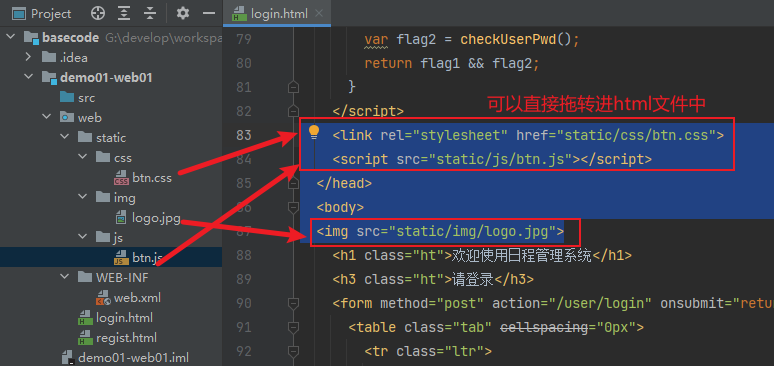Screen dimensions: 774x366
Task: Click the web folder icon
Action: tap(67, 118)
